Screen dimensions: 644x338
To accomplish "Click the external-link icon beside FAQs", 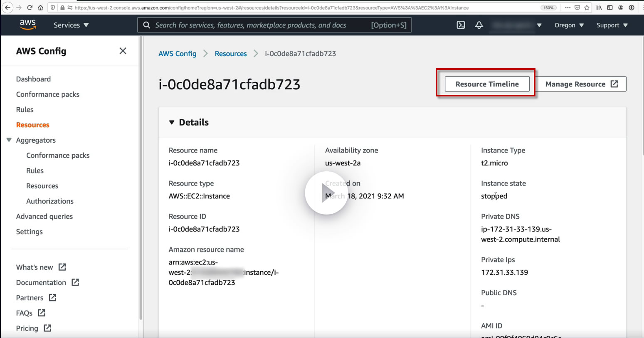I will tap(42, 313).
